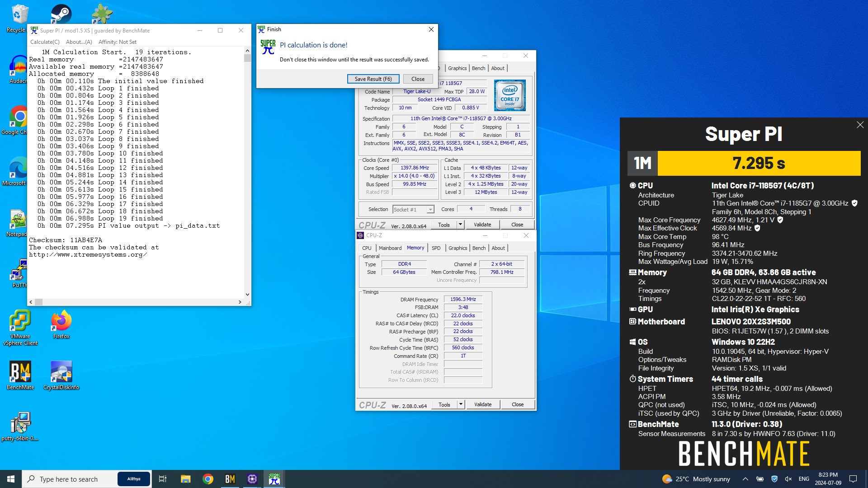Viewport: 868px width, 488px height.
Task: Open About tab in upper CPU-Z
Action: [498, 68]
